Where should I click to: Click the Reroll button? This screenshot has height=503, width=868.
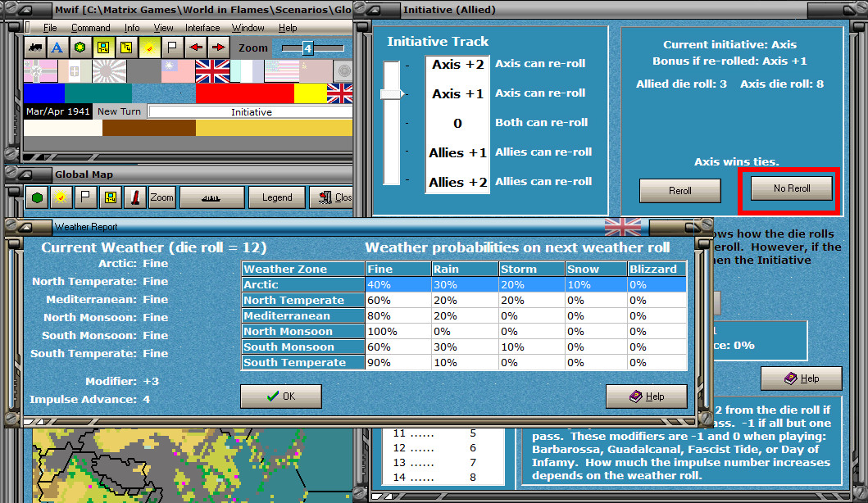679,190
